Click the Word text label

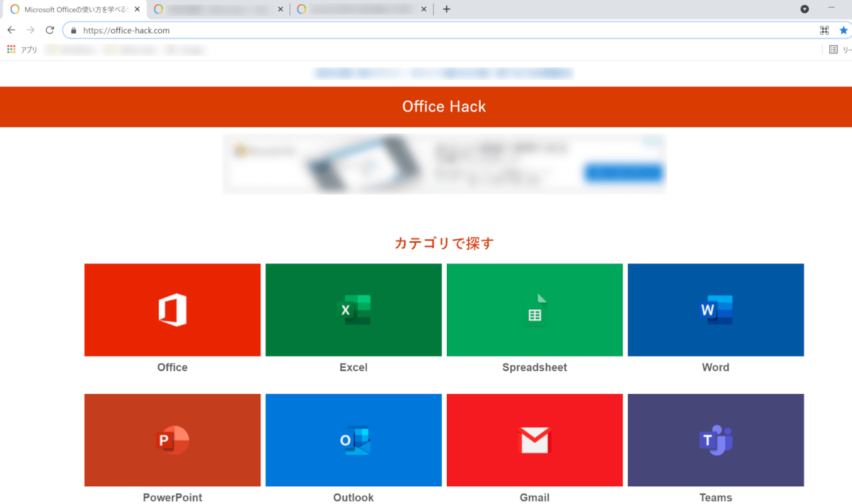[716, 367]
